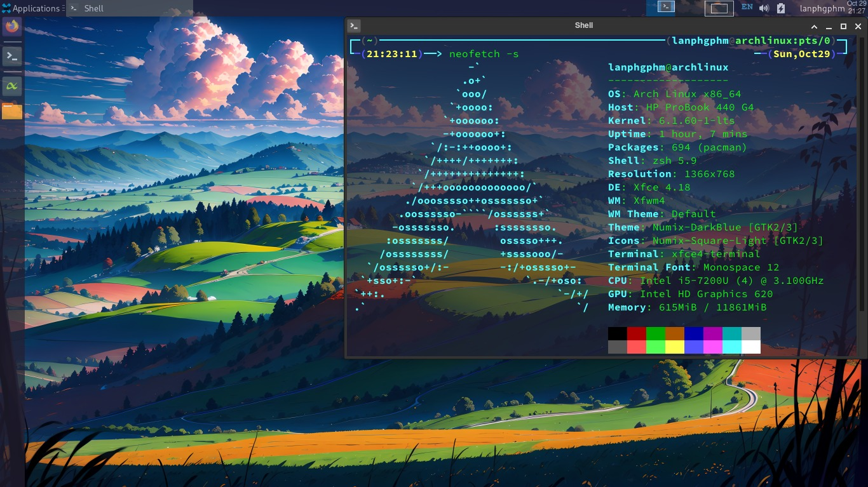Click the 'WM Theme: Default' line
Viewport: 868px width, 487px height.
click(661, 214)
